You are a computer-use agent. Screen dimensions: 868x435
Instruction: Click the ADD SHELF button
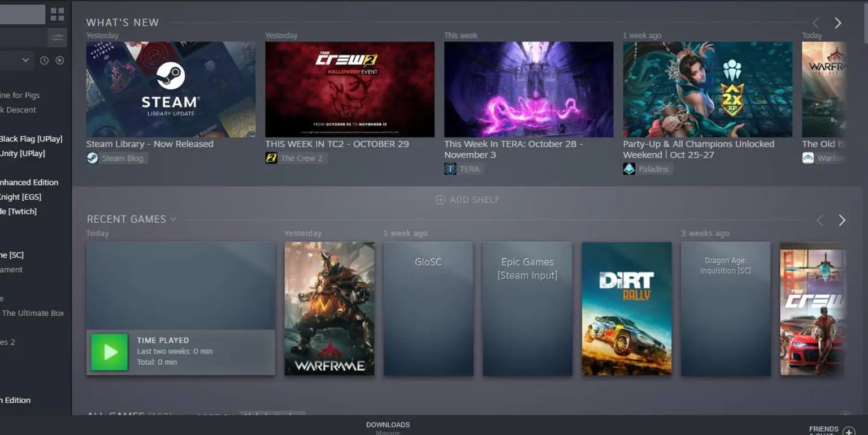pos(467,200)
